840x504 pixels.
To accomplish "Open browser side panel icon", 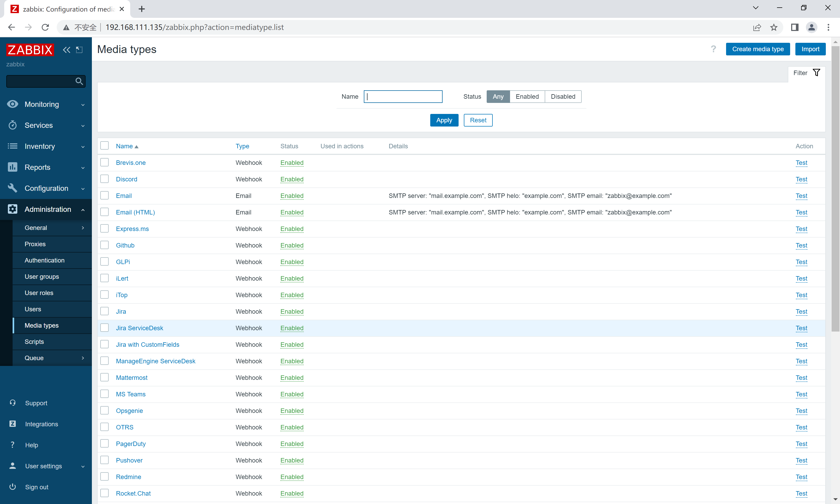I will 795,27.
